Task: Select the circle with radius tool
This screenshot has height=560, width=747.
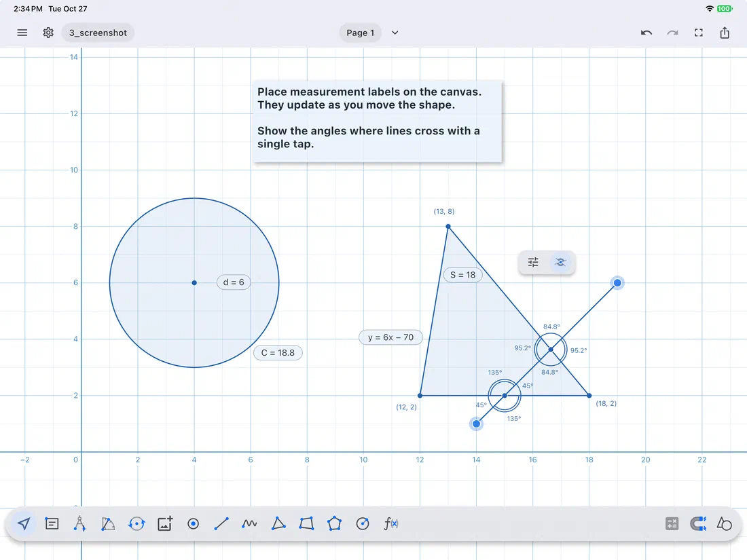Action: tap(363, 524)
